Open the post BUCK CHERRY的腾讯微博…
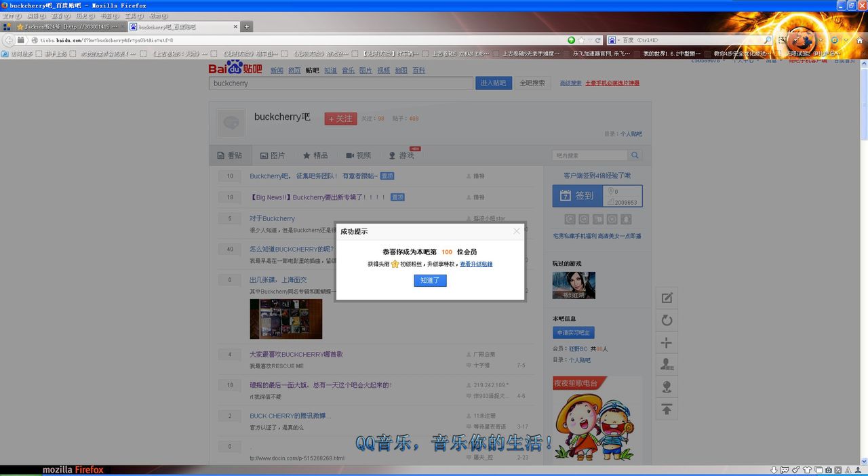The width and height of the screenshot is (868, 476). click(x=290, y=416)
